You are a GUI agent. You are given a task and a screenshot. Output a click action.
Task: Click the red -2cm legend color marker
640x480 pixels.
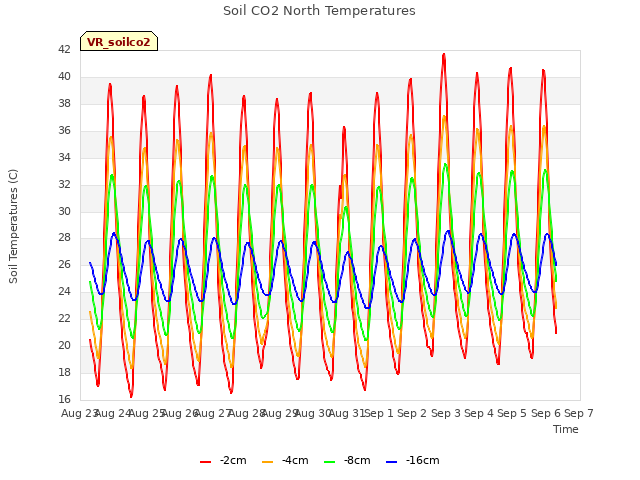205,462
